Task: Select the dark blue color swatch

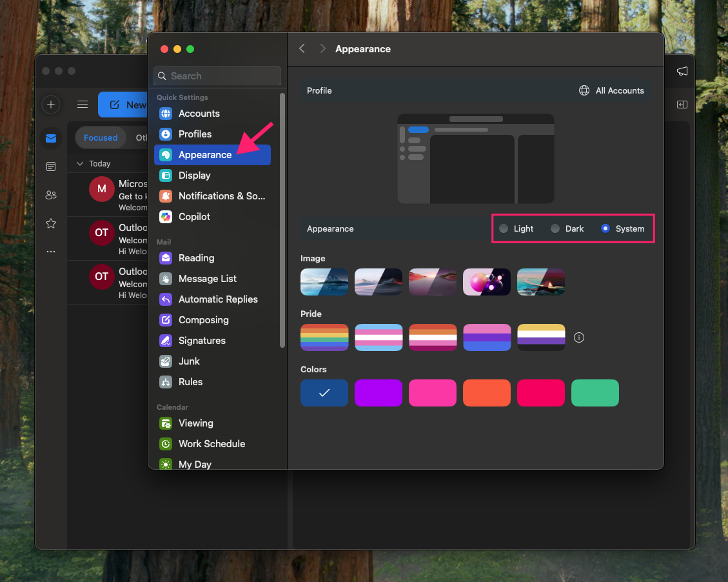Action: point(324,393)
